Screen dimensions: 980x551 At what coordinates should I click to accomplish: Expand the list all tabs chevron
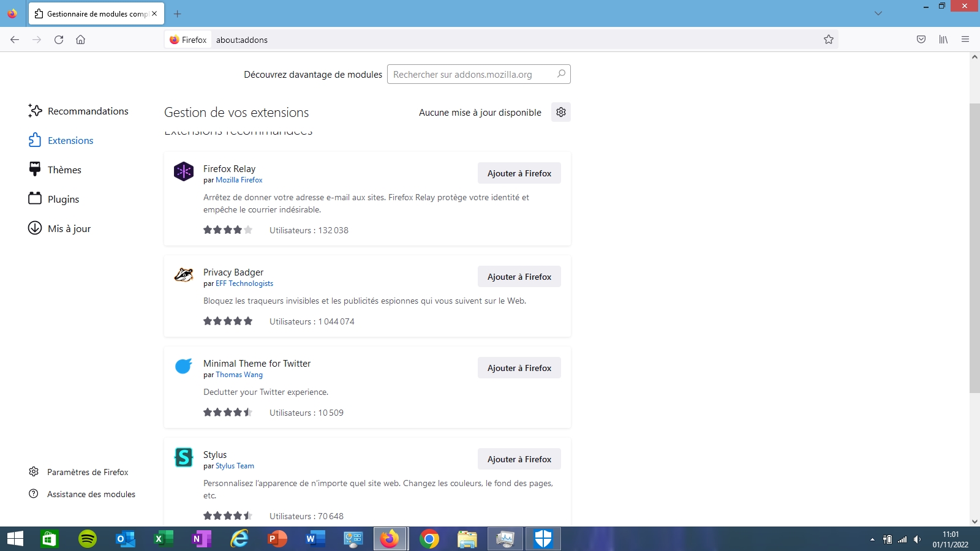pos(878,13)
